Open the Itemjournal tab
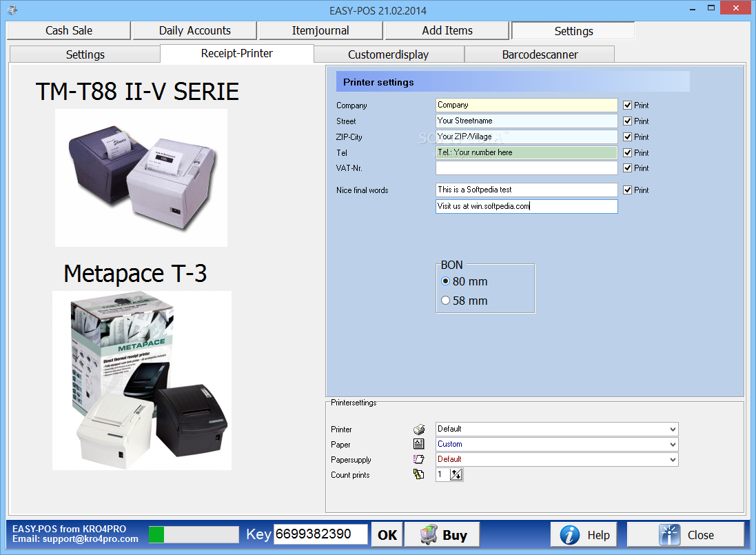This screenshot has width=756, height=555. coord(320,30)
